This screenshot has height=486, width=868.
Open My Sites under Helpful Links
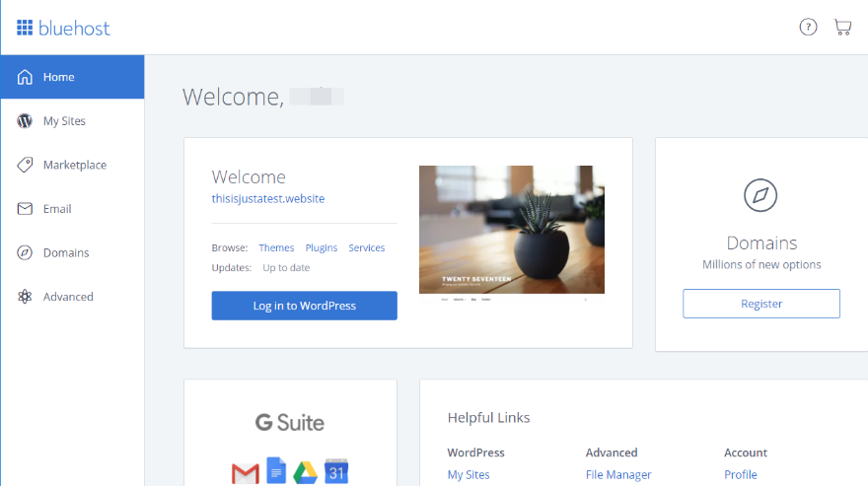469,474
